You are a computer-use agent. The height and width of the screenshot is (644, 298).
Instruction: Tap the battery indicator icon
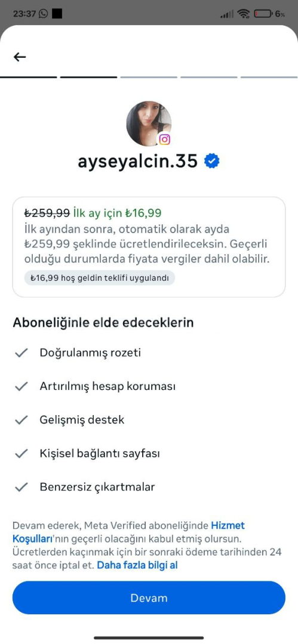(263, 14)
